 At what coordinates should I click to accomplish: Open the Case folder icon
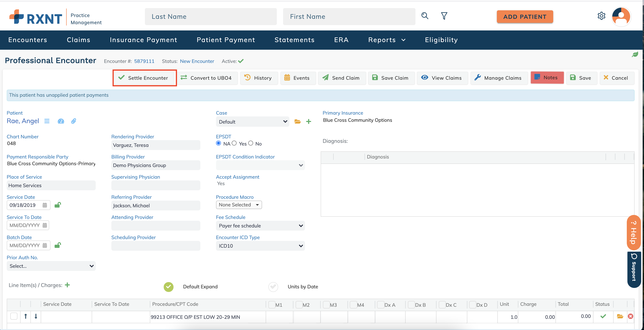(297, 122)
